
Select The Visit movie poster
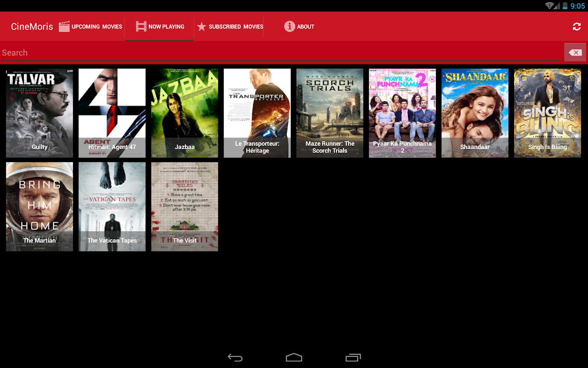[x=185, y=207]
